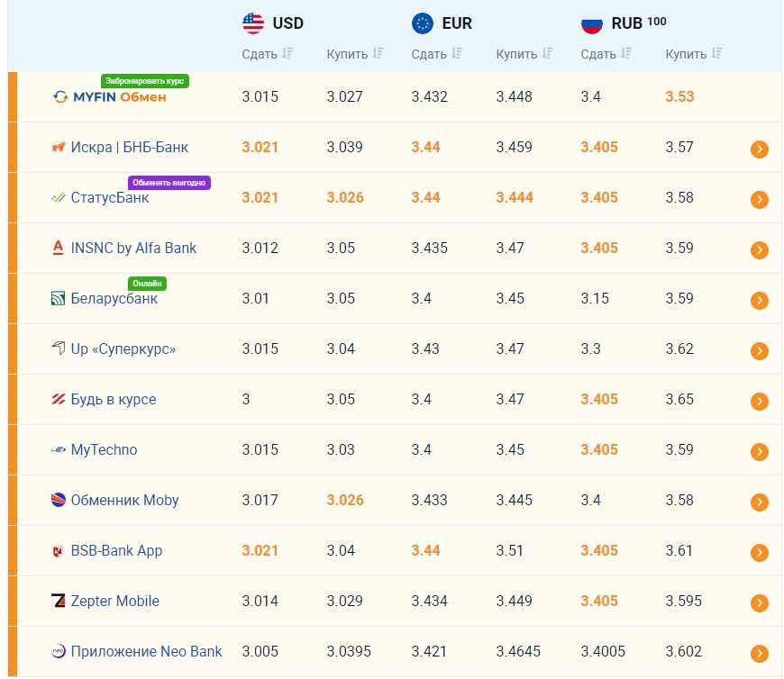Open details arrow for СтатусБанк row

click(x=759, y=199)
